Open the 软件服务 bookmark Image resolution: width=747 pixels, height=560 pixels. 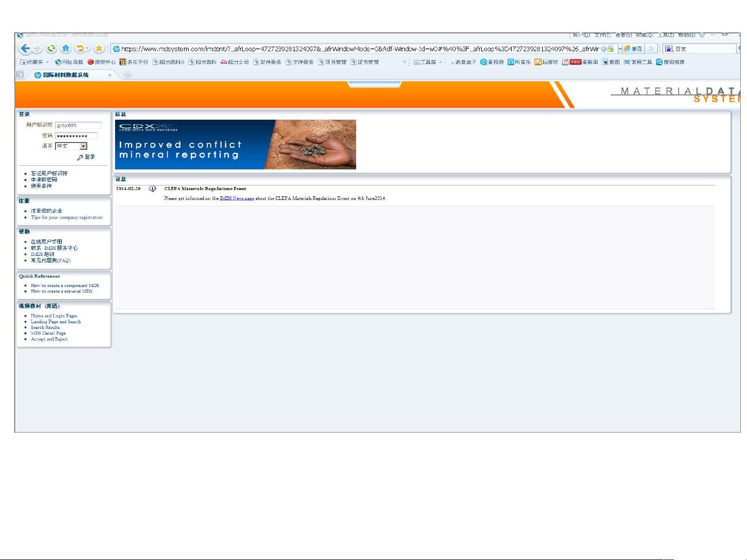pyautogui.click(x=267, y=62)
